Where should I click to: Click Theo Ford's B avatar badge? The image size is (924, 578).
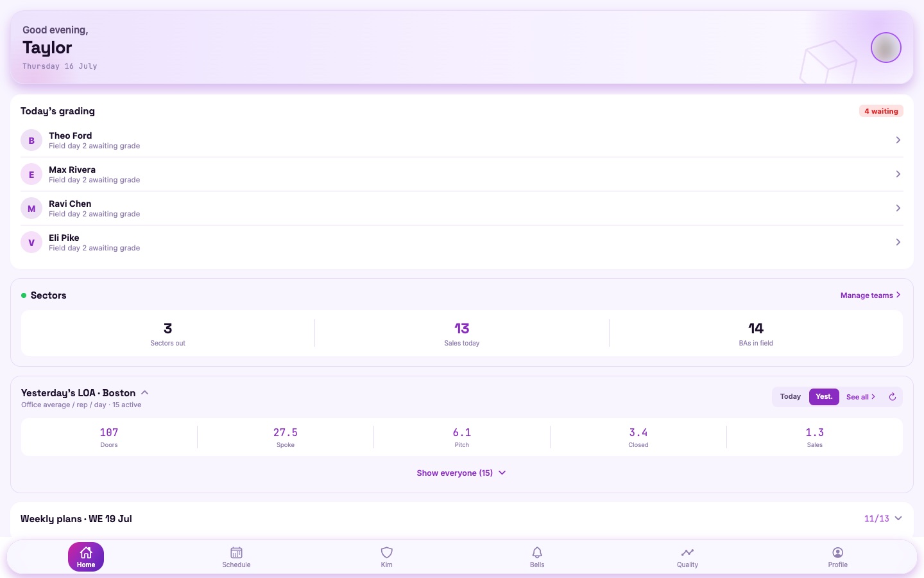pos(31,140)
